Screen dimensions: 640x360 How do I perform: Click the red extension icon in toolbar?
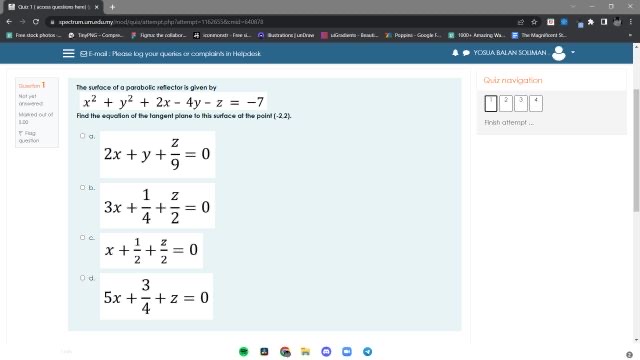551,22
